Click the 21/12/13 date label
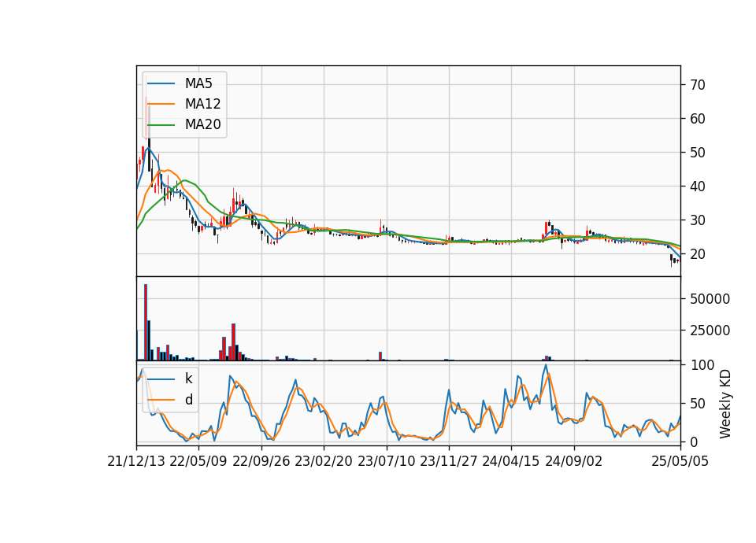 click(x=136, y=461)
